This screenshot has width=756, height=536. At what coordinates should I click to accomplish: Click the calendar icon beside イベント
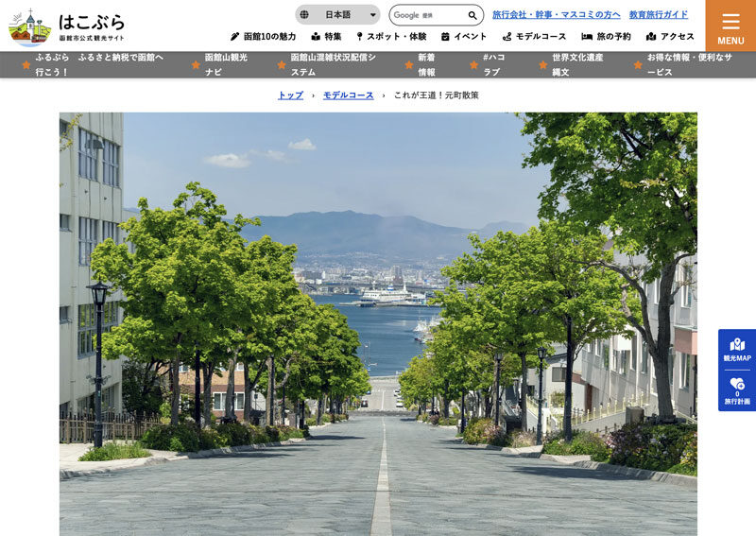point(445,37)
